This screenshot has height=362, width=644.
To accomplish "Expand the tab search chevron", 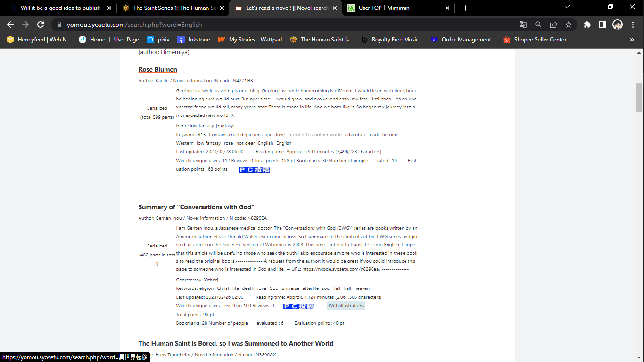I will (x=567, y=8).
